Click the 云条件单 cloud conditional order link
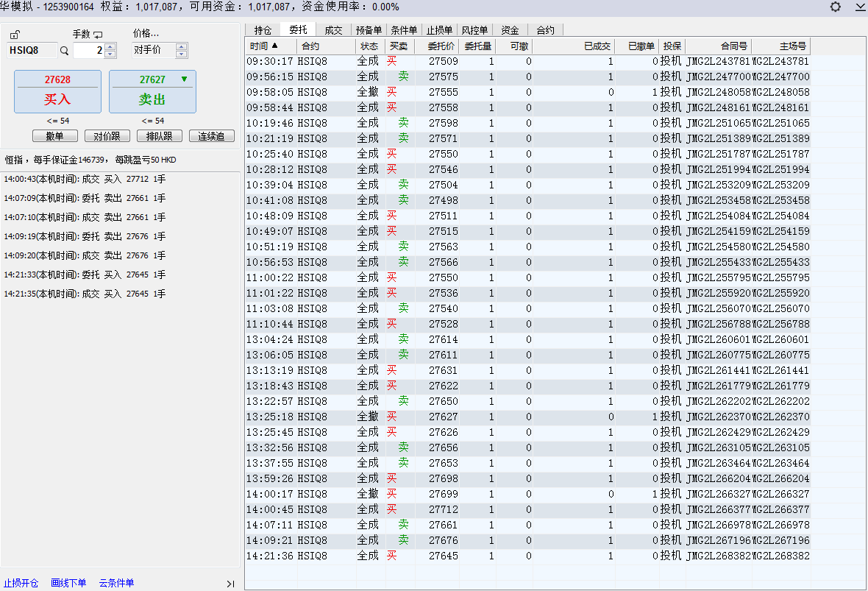This screenshot has height=591, width=868. tap(116, 583)
